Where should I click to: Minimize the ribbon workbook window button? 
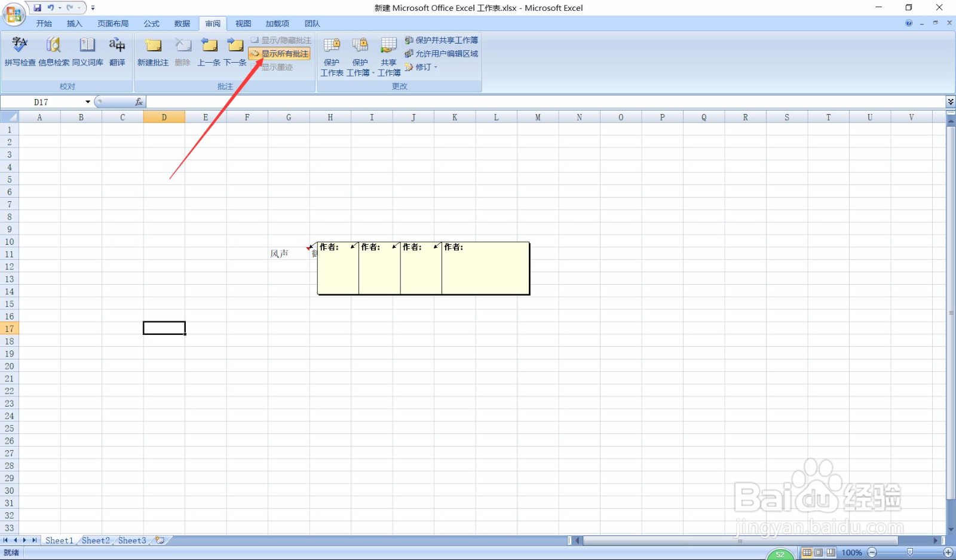click(x=922, y=23)
